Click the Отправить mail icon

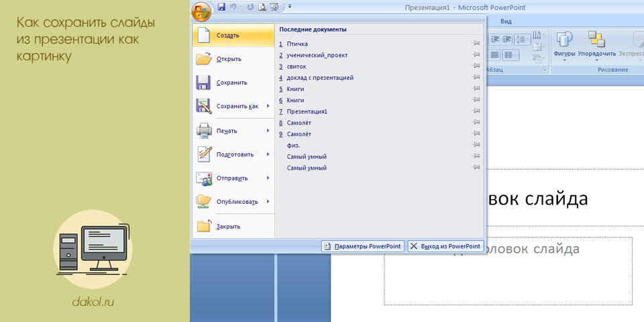pyautogui.click(x=204, y=178)
